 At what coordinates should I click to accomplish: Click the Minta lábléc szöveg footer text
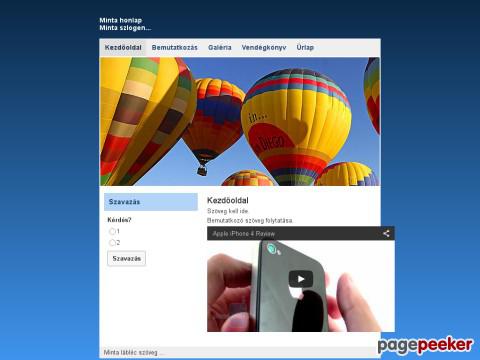tap(133, 352)
